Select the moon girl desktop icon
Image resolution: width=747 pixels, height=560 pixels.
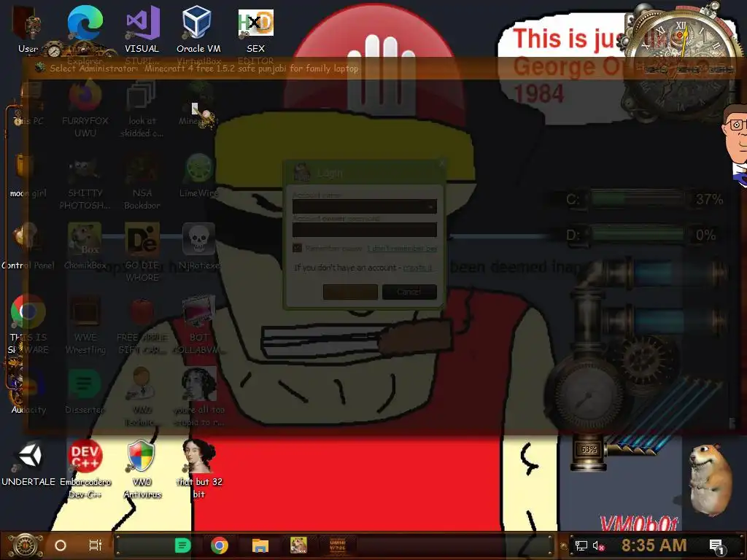point(28,175)
